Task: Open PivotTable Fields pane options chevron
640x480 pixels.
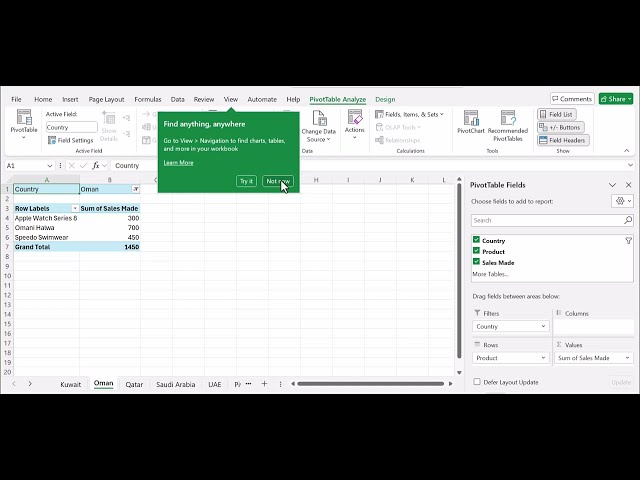Action: click(x=612, y=185)
